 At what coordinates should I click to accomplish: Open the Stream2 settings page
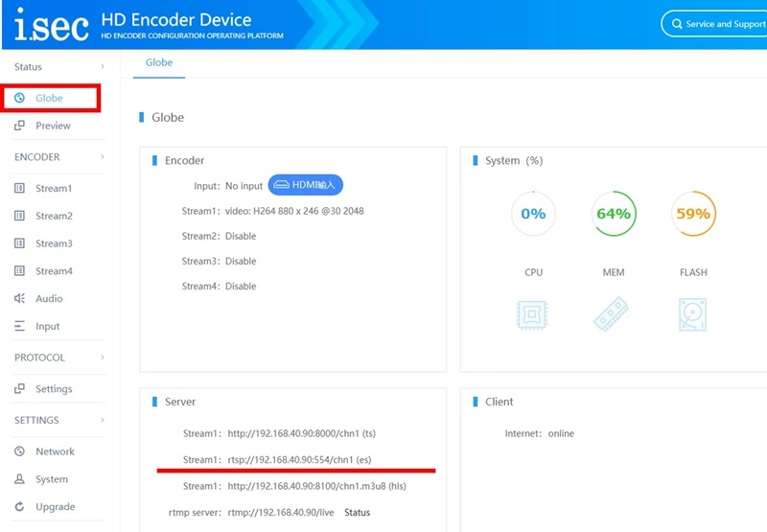[54, 216]
